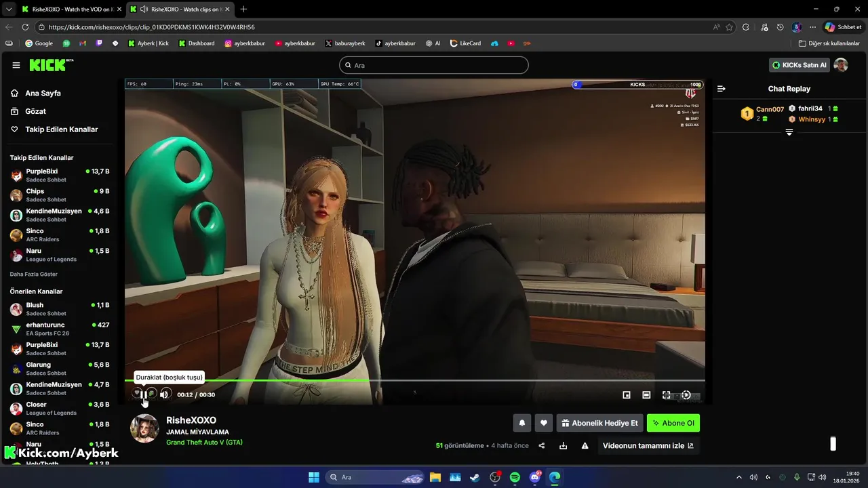
Task: Open the Closer recommended channel
Action: (x=60, y=408)
